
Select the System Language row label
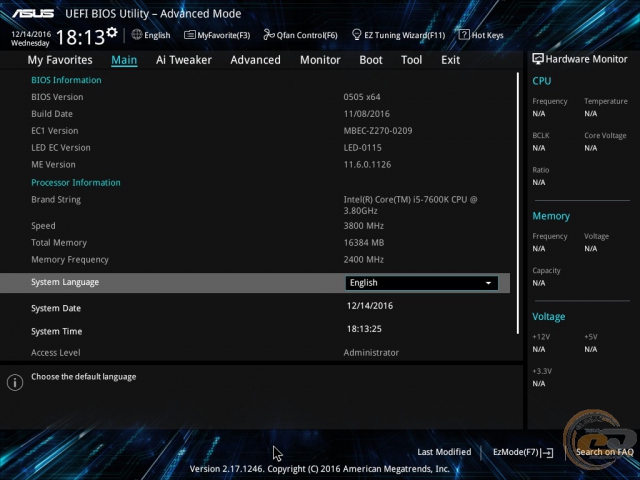[65, 282]
